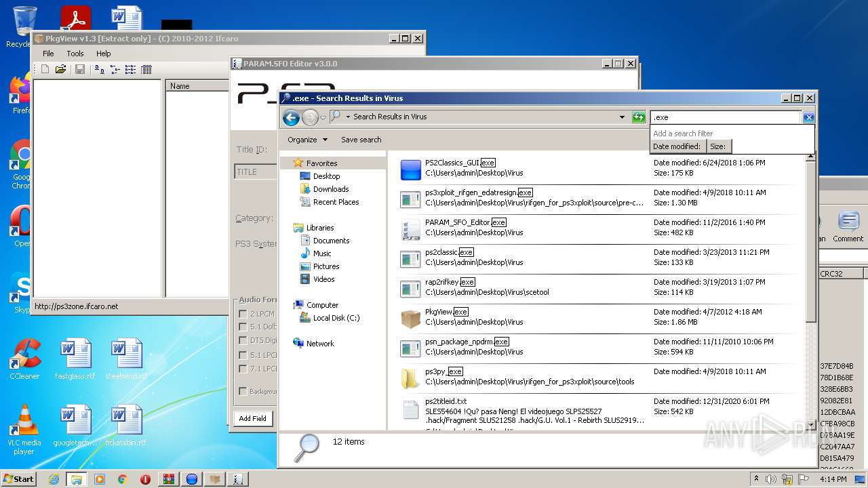Toggle 2 LPCM audio format checkbox

coord(243,314)
